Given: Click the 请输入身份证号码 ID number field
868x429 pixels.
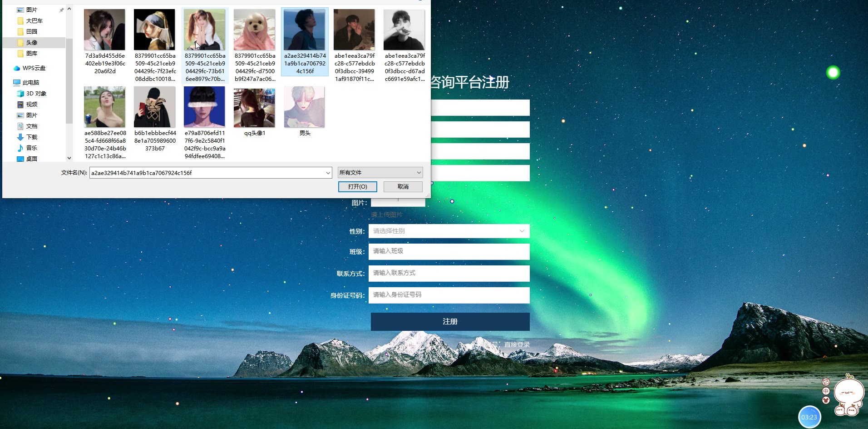Looking at the screenshot, I should [449, 295].
